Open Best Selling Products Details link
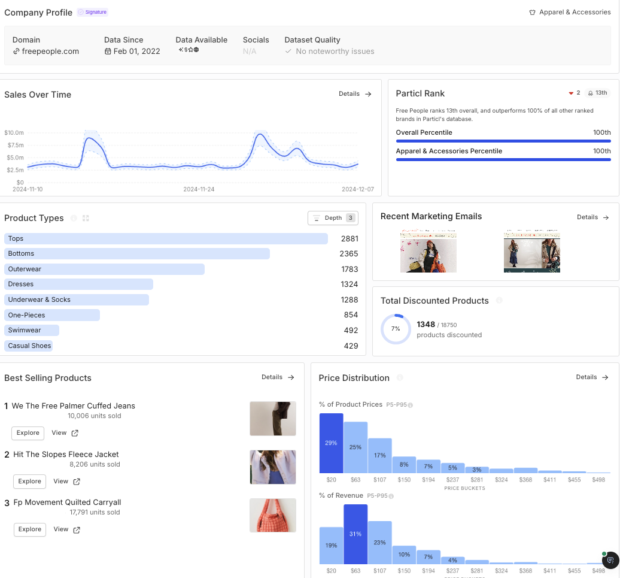620x578 pixels. (278, 377)
